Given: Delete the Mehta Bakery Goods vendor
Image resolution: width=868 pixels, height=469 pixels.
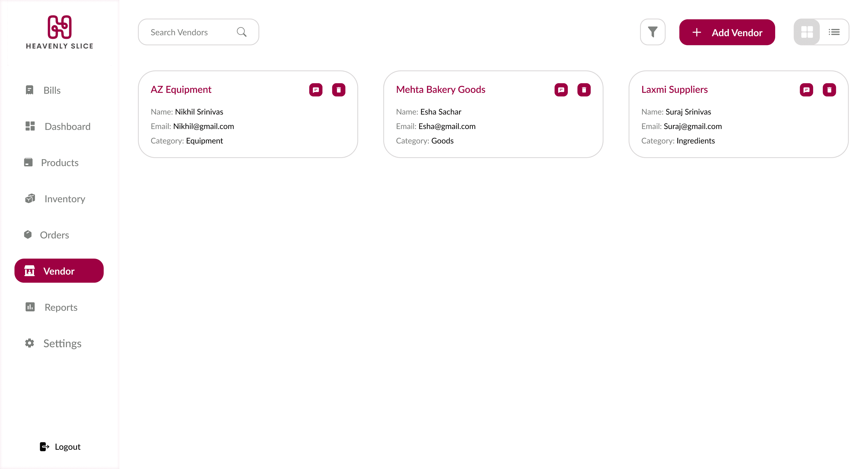Looking at the screenshot, I should tap(584, 90).
